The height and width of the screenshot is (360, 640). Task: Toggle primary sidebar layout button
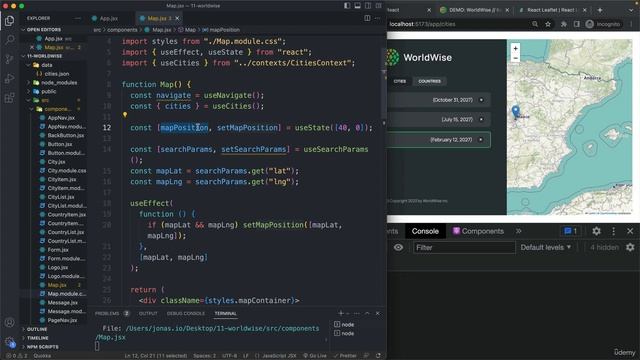point(347,6)
